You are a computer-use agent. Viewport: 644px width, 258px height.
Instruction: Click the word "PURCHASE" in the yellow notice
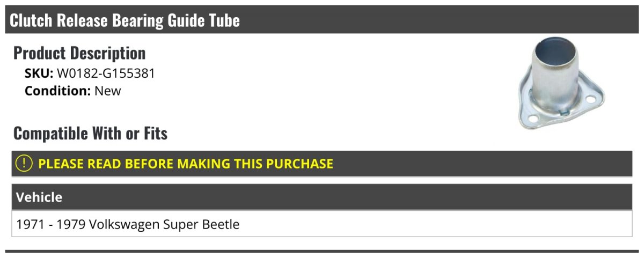[299, 164]
